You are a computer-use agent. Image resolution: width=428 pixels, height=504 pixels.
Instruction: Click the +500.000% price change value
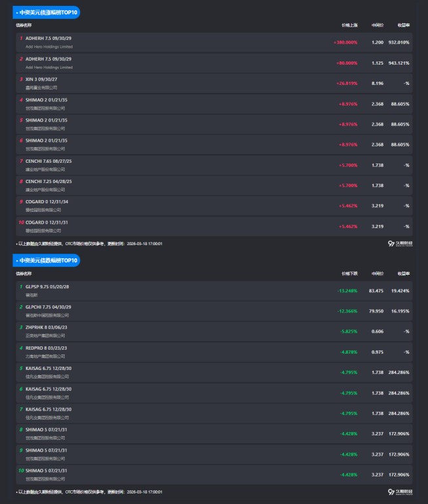[345, 42]
